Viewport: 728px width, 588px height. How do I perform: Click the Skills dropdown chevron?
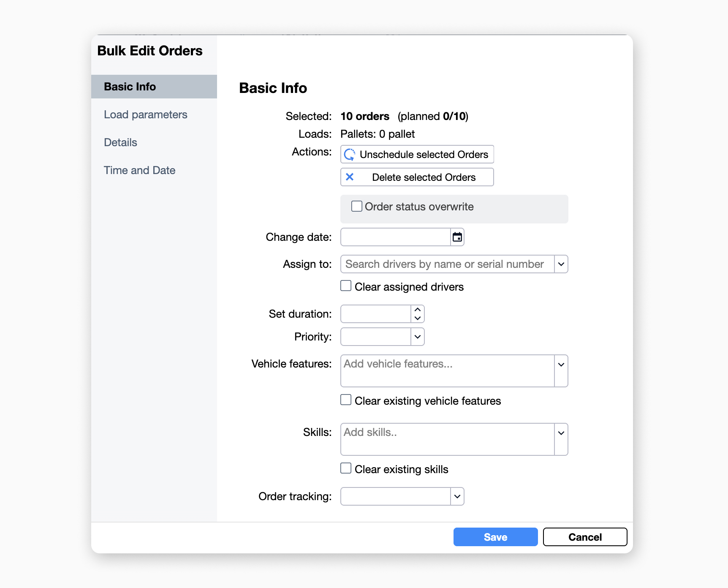[561, 433]
